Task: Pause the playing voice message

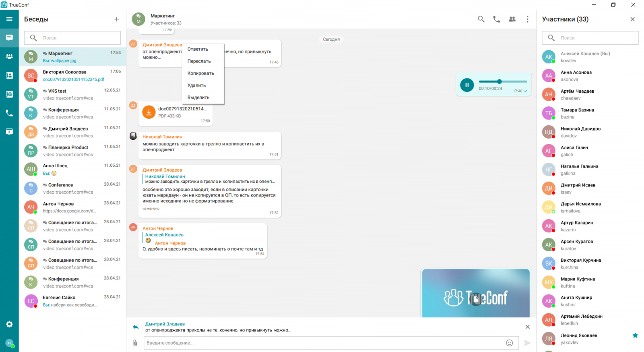Action: 467,85
